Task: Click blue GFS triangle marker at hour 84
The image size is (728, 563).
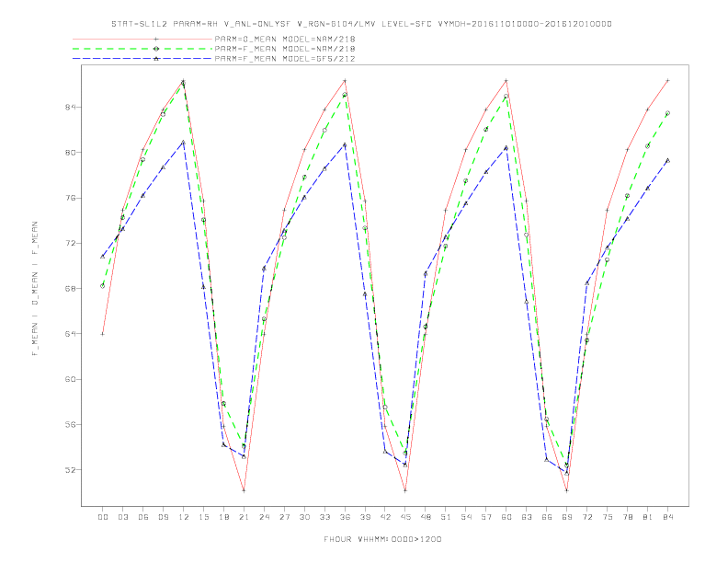Action: (x=667, y=160)
